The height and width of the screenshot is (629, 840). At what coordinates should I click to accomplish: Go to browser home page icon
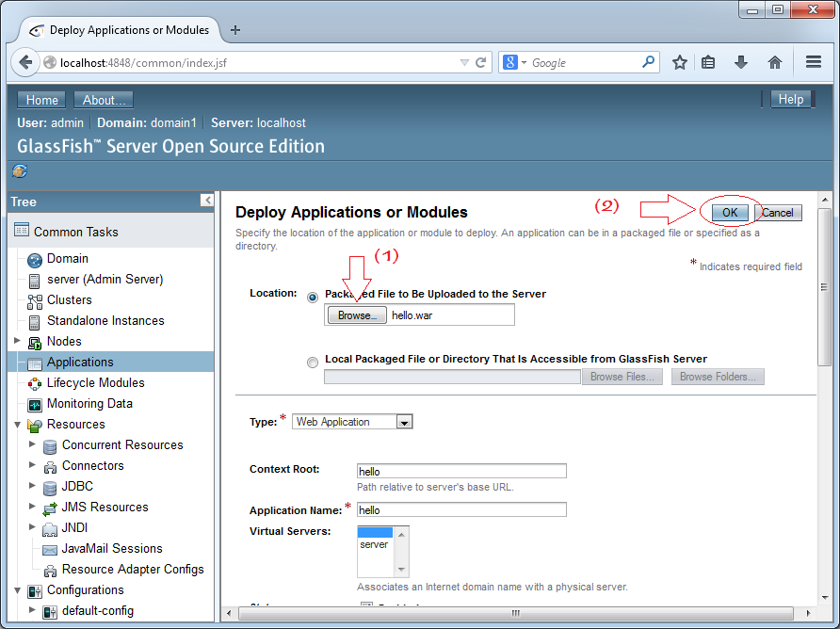click(775, 63)
